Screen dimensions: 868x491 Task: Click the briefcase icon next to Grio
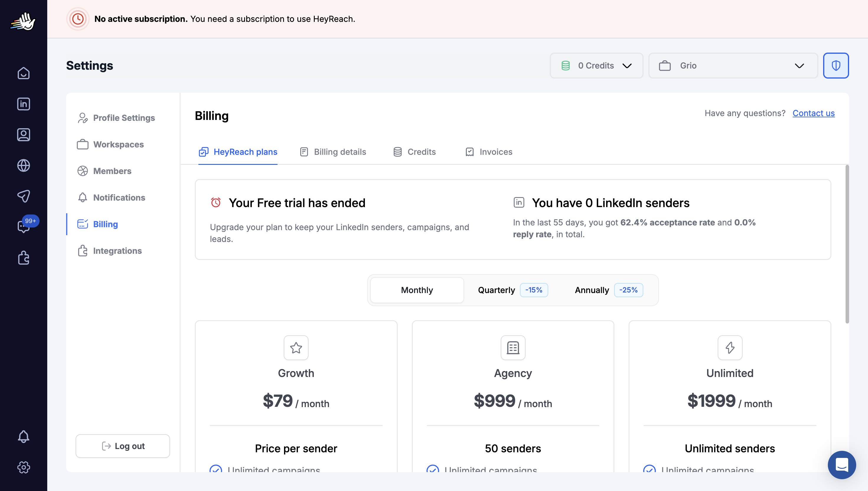[665, 65]
